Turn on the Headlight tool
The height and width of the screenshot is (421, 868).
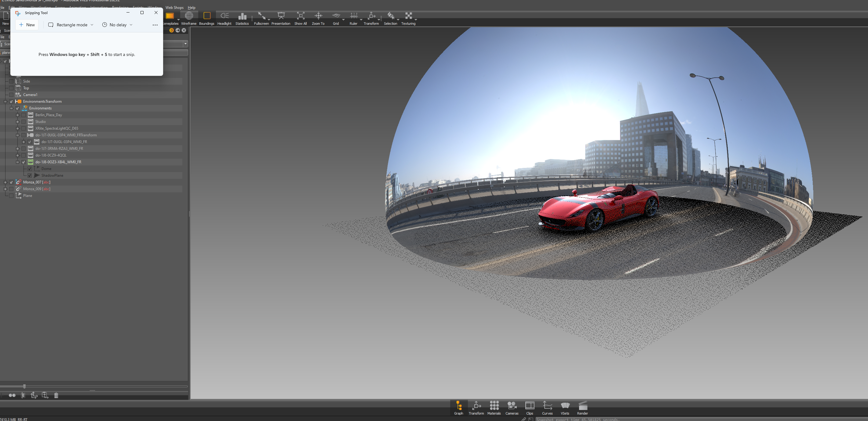pos(224,19)
